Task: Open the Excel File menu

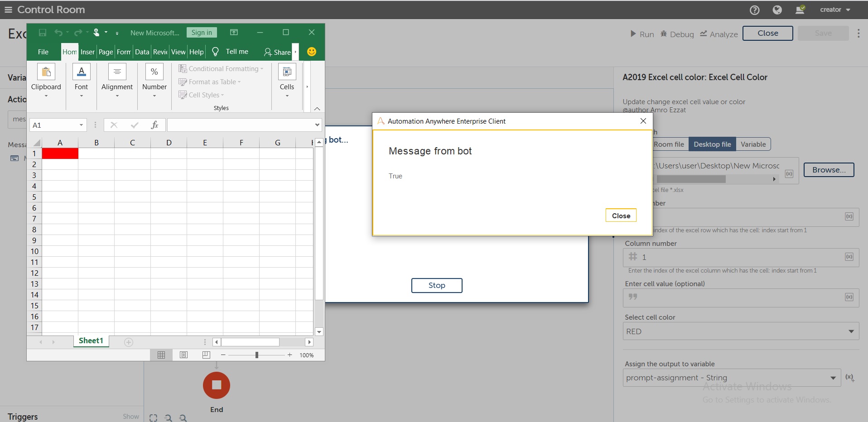Action: pyautogui.click(x=43, y=52)
